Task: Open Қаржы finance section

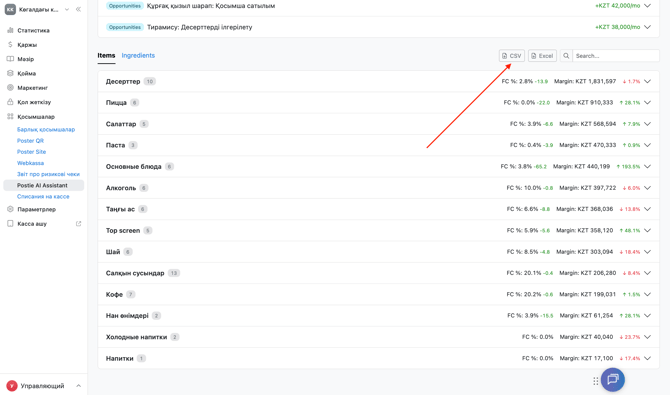Action: 27,45
